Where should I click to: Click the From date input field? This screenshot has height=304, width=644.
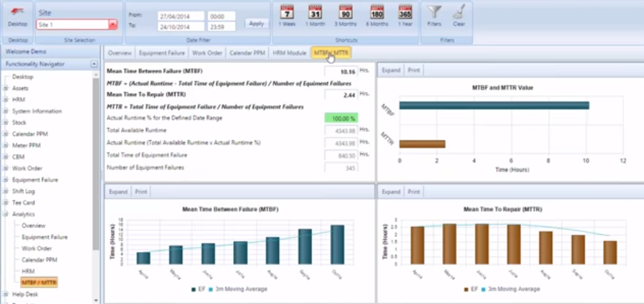[181, 16]
